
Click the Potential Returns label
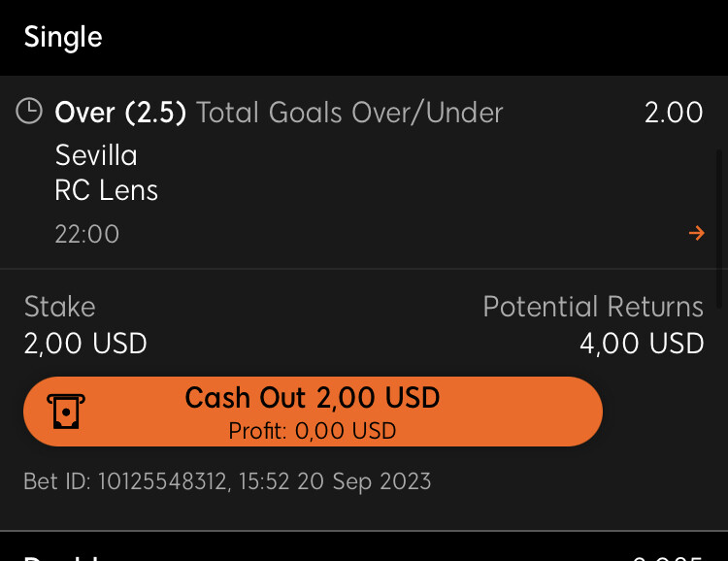[593, 307]
